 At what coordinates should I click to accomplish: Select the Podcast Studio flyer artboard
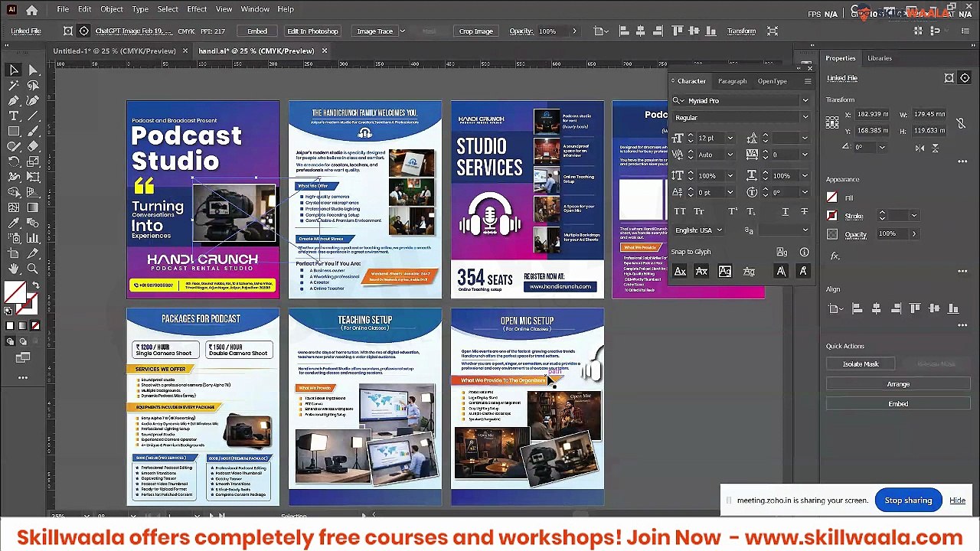203,199
